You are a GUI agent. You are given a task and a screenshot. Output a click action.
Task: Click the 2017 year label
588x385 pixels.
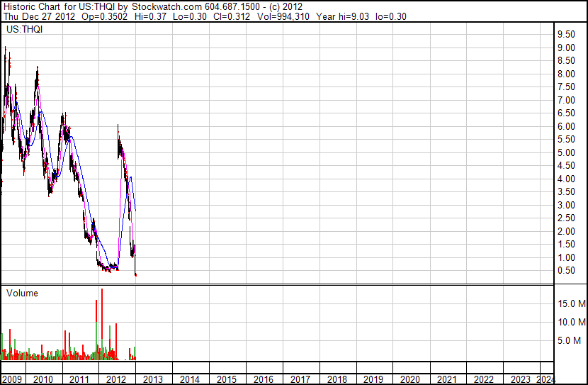pyautogui.click(x=300, y=379)
